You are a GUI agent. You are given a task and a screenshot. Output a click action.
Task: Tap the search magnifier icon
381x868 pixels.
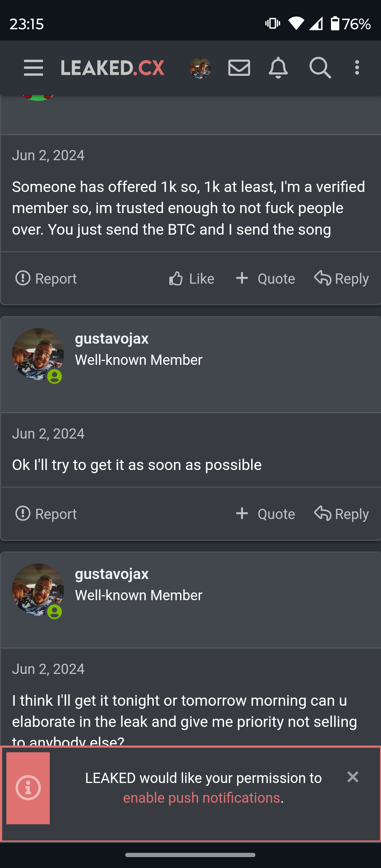(320, 68)
